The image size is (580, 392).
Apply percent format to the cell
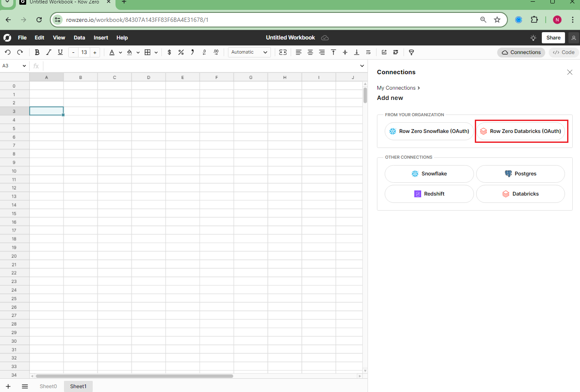181,52
